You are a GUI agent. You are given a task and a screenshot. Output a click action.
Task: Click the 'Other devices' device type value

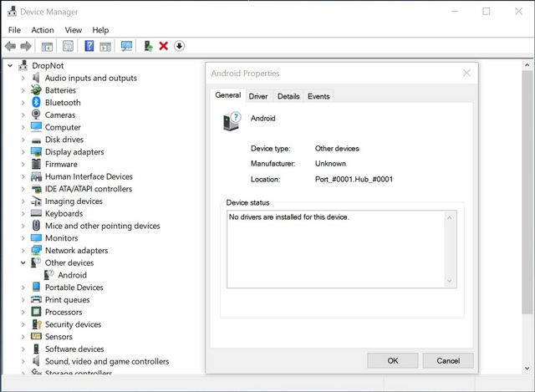pos(337,149)
